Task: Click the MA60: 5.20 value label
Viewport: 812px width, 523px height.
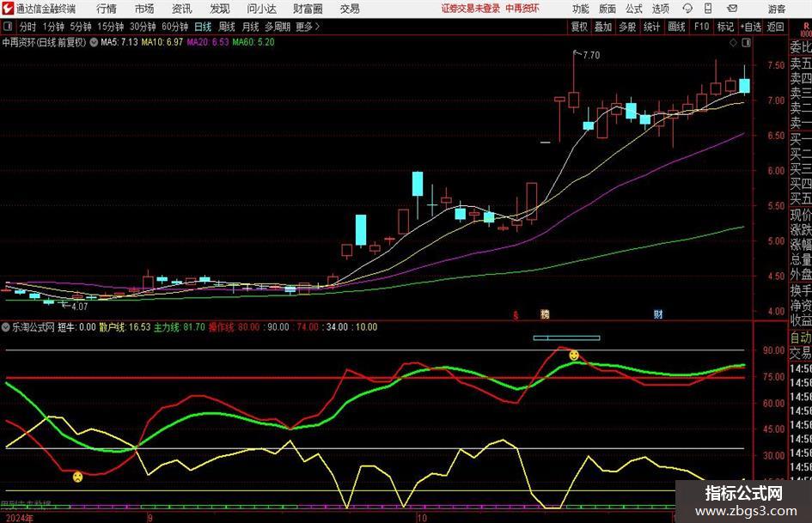Action: 253,42
